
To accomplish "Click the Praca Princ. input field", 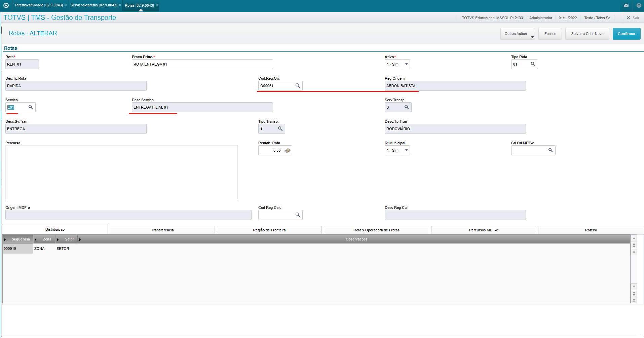I will pyautogui.click(x=202, y=64).
